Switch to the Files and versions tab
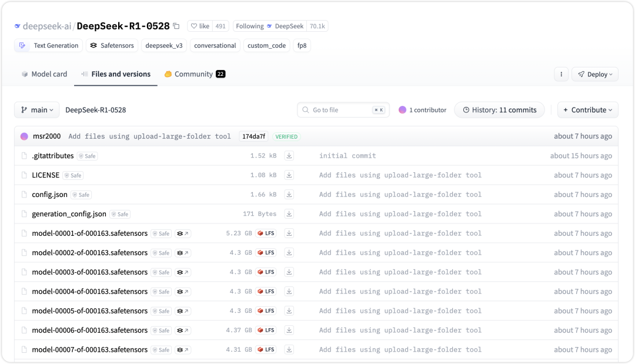This screenshot has width=635, height=364. click(116, 74)
